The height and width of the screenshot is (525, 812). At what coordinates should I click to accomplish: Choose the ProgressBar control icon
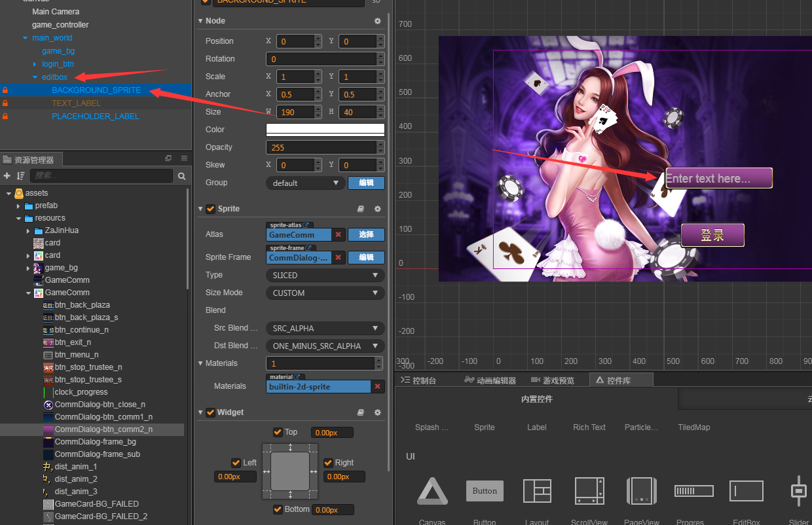tap(694, 491)
